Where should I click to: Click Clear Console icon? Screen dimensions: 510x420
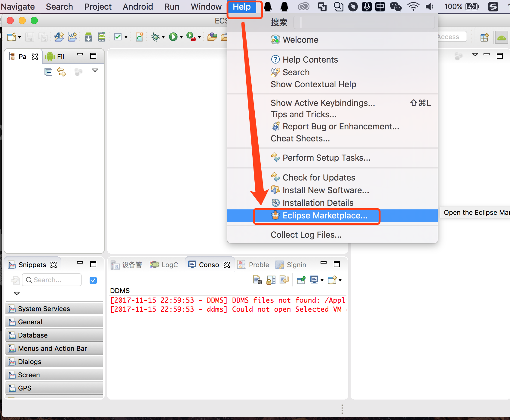tap(258, 280)
